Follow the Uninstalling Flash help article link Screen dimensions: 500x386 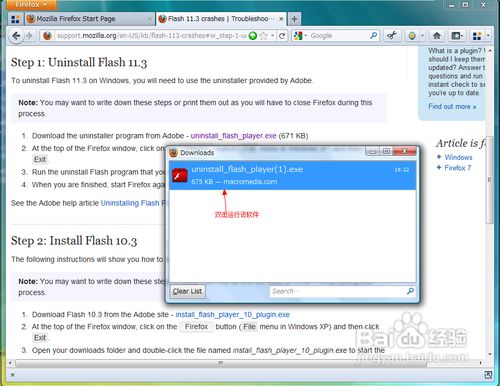tap(133, 203)
